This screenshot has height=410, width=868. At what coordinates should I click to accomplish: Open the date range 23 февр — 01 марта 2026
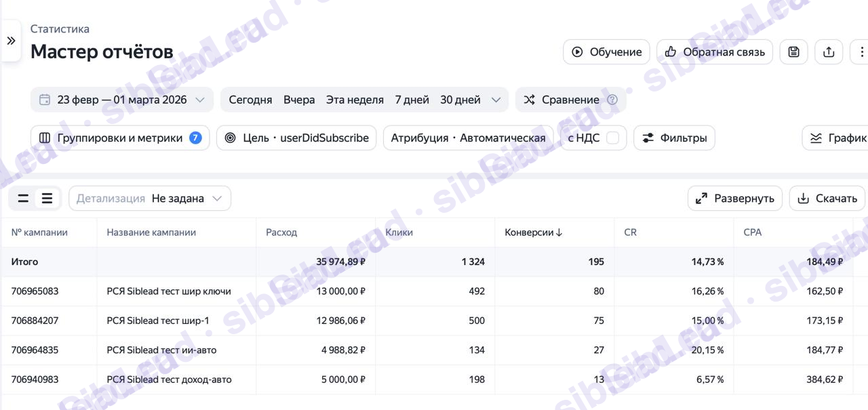point(122,100)
